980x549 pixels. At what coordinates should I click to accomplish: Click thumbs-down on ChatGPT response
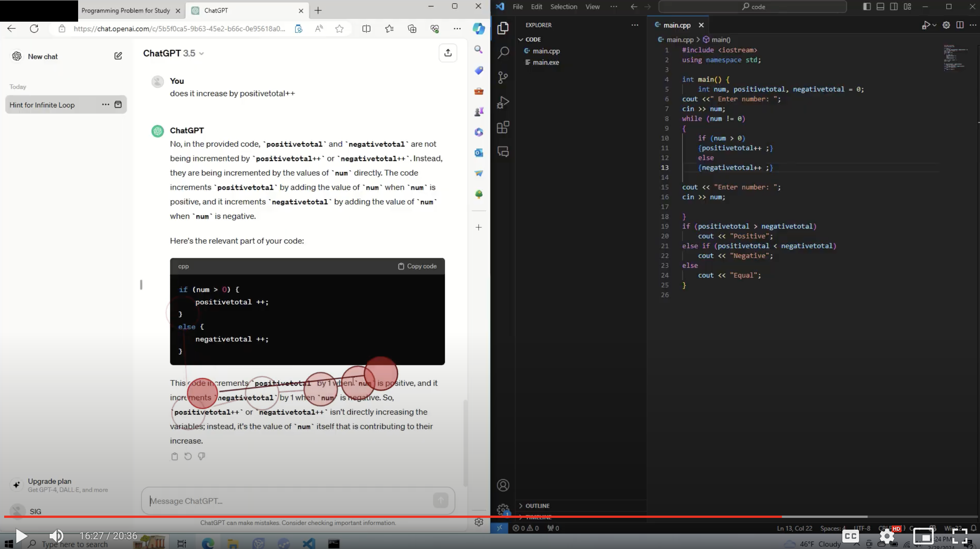coord(202,456)
